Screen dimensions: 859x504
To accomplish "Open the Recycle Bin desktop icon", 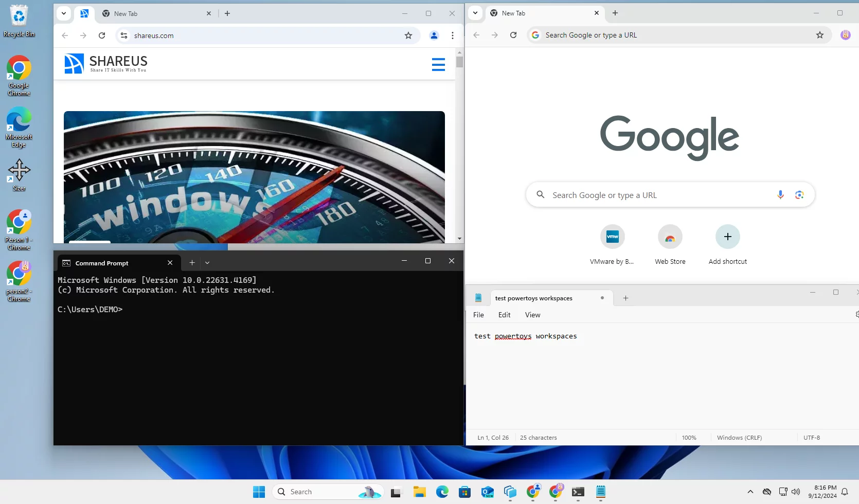I will point(19,21).
